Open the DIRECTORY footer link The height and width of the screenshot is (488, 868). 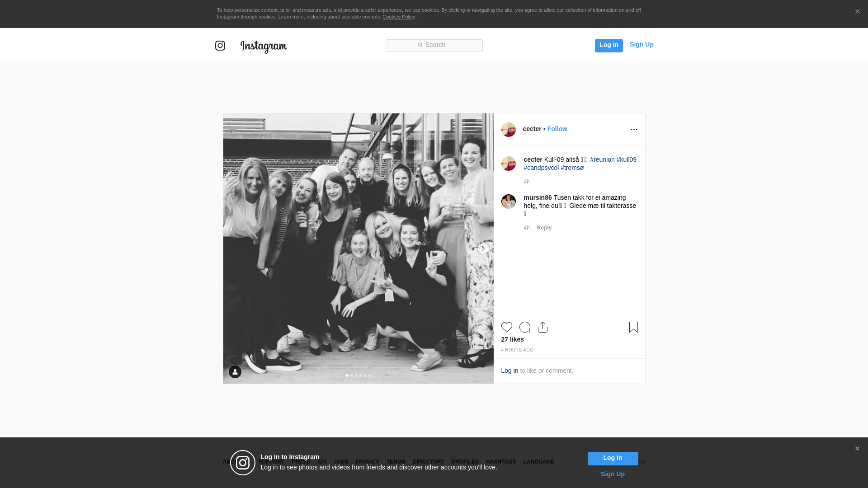coord(428,462)
